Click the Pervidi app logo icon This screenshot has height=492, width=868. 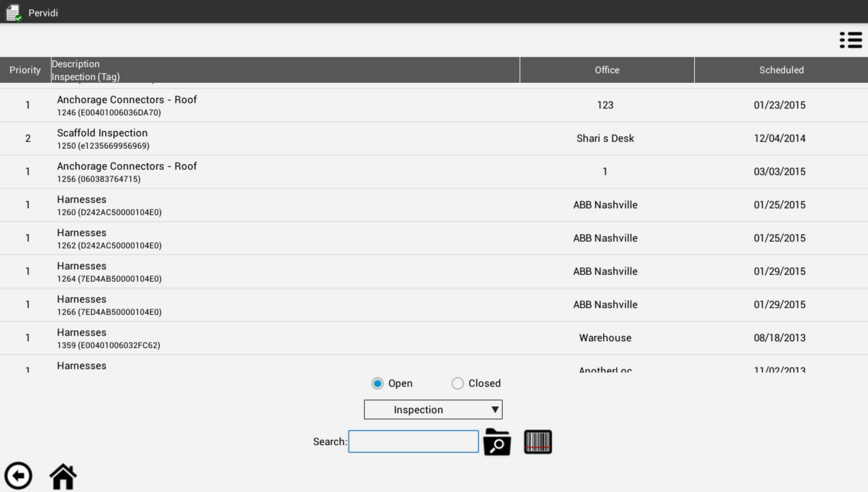14,12
